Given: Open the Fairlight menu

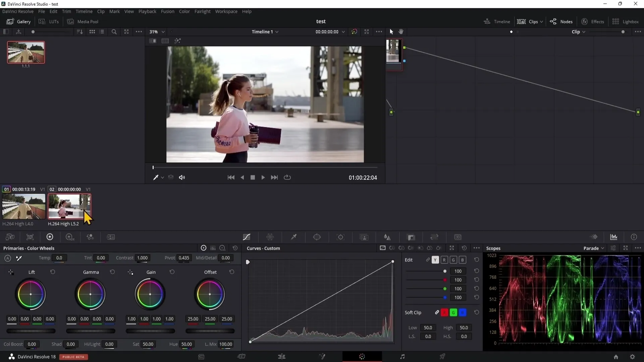Looking at the screenshot, I should click(202, 11).
